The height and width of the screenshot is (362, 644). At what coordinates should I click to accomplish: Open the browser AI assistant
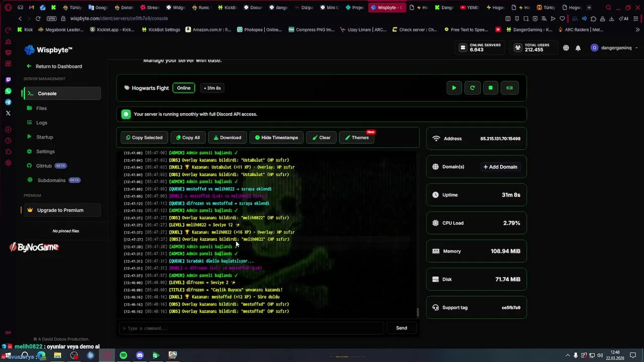[624, 19]
